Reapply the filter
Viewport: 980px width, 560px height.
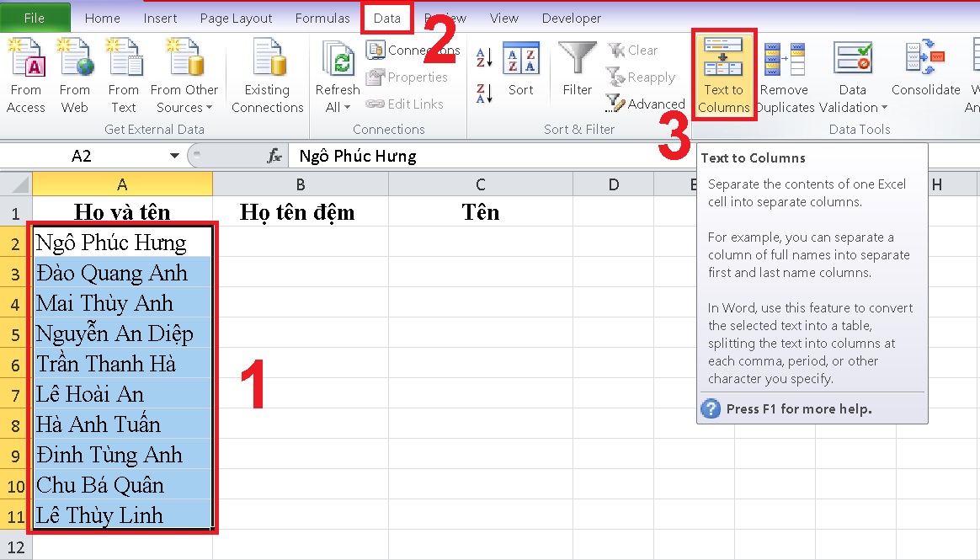(x=642, y=77)
